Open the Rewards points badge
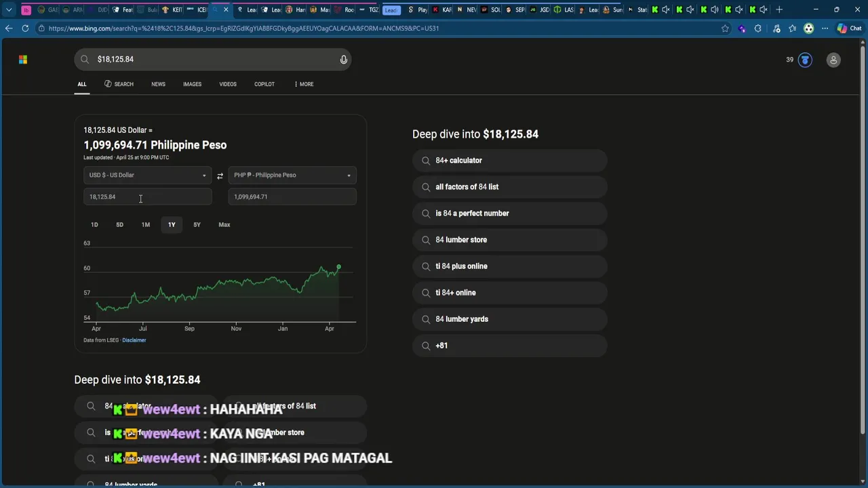Screen dimensions: 868x488 pos(805,60)
